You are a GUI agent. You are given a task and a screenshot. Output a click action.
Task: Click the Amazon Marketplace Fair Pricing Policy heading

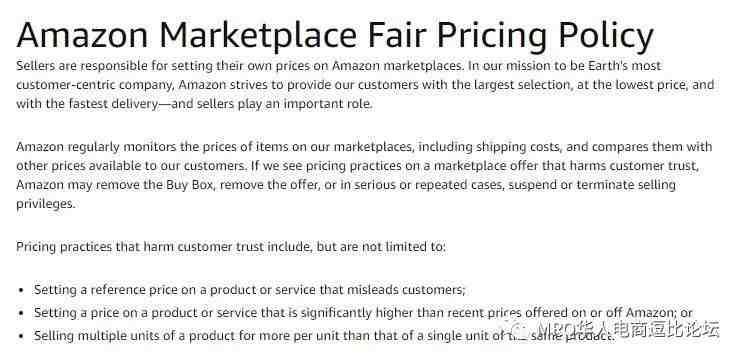click(335, 35)
